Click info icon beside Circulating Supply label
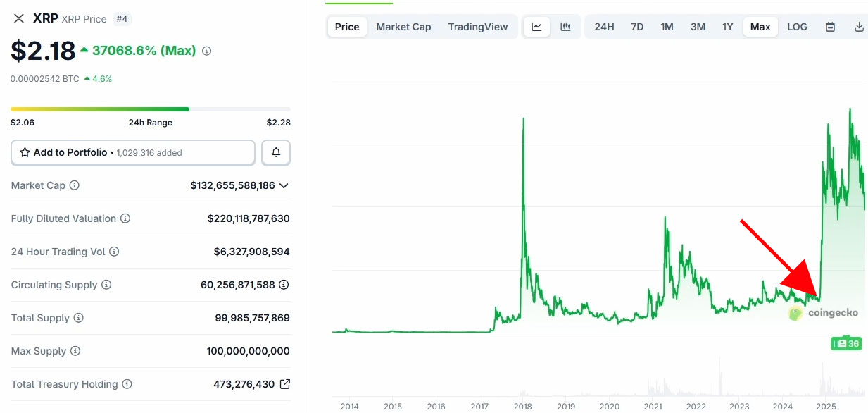 (x=106, y=285)
